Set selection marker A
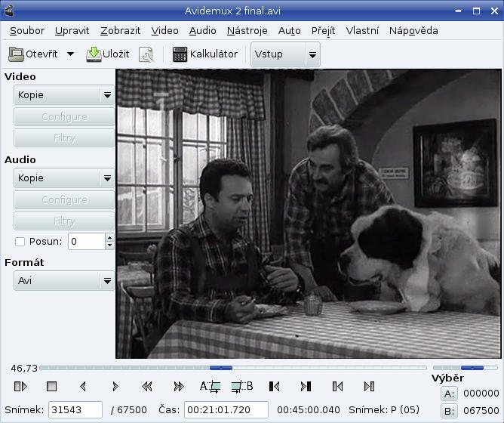This screenshot has height=423, width=504. click(211, 386)
